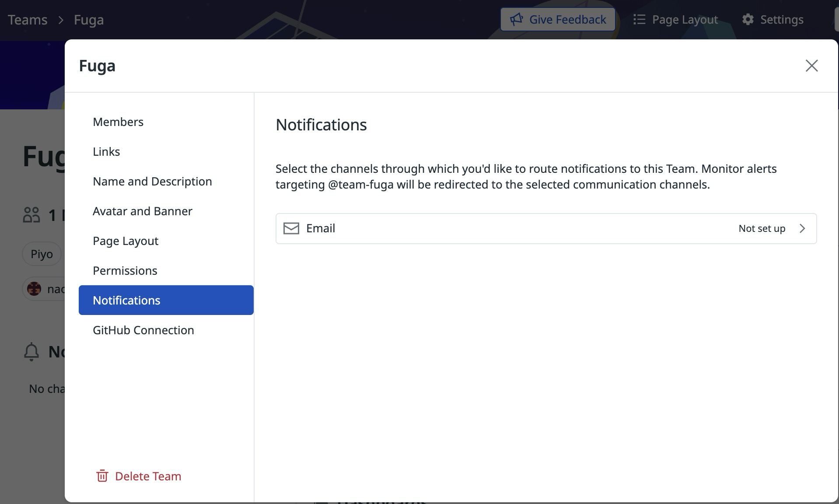Switch to the Permissions section
The image size is (839, 504).
point(125,270)
